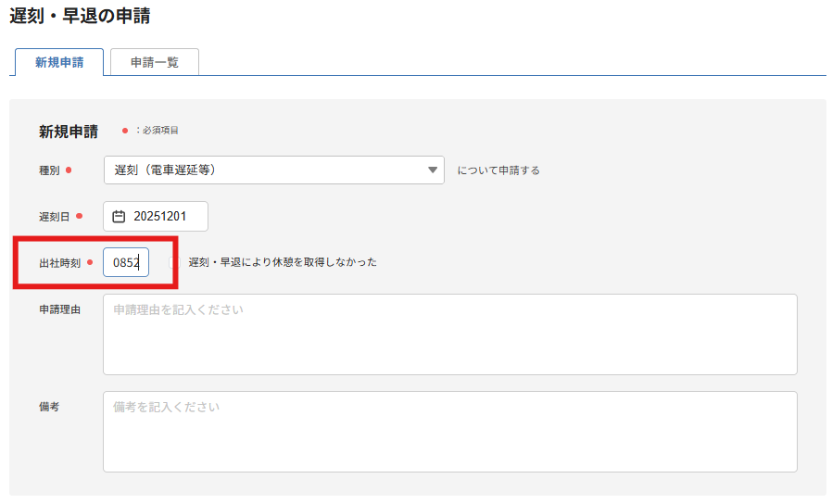Select the 新規申請 tab
Viewport: 832px width, 504px height.
59,62
